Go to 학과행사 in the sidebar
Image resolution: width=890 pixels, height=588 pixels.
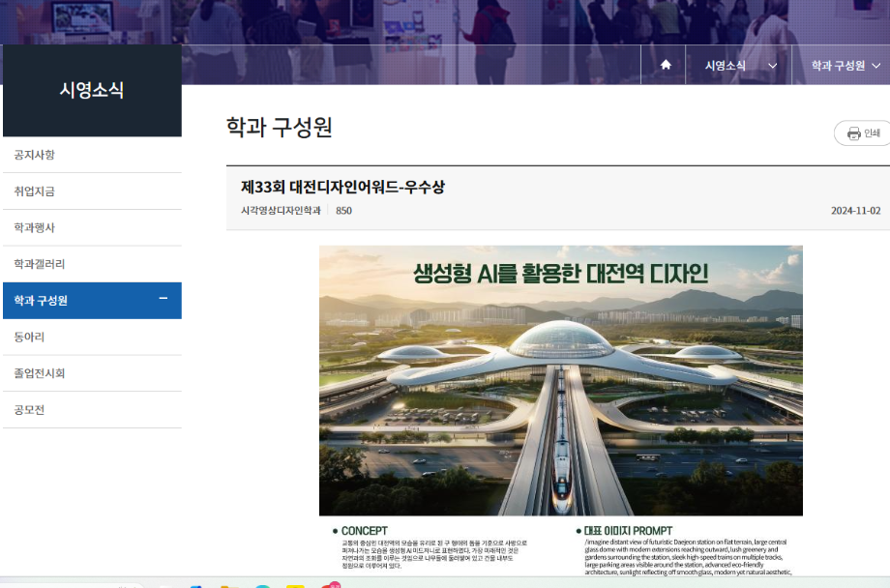click(x=35, y=228)
